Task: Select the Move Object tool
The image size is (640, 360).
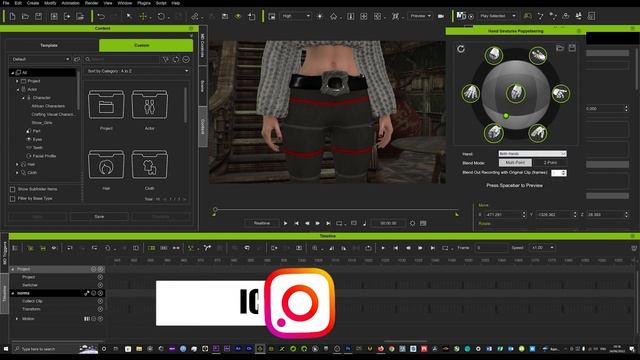Action: tap(143, 16)
